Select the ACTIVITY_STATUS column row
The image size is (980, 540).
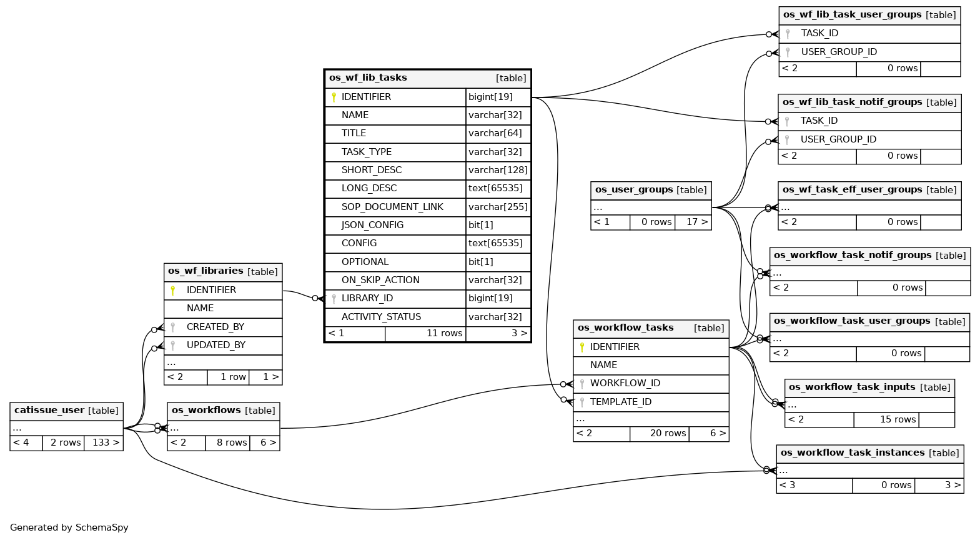428,317
